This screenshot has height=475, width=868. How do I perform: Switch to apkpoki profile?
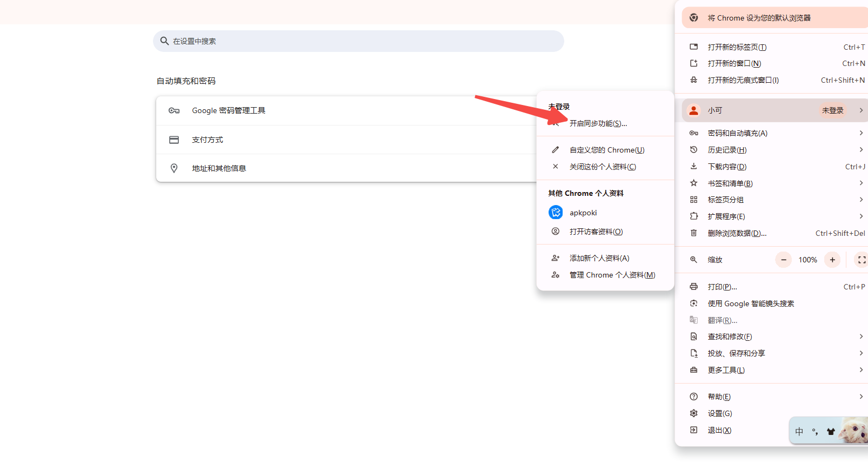point(605,213)
